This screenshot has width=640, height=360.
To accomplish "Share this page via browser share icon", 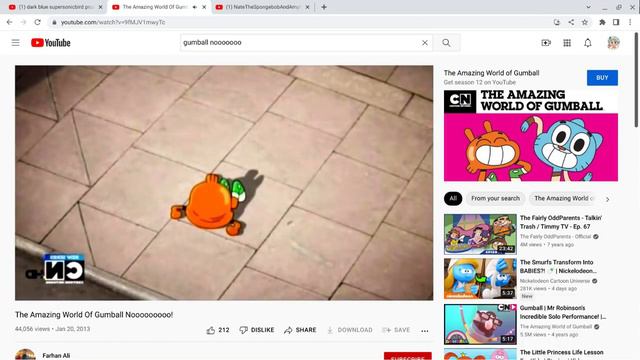I will [x=571, y=22].
